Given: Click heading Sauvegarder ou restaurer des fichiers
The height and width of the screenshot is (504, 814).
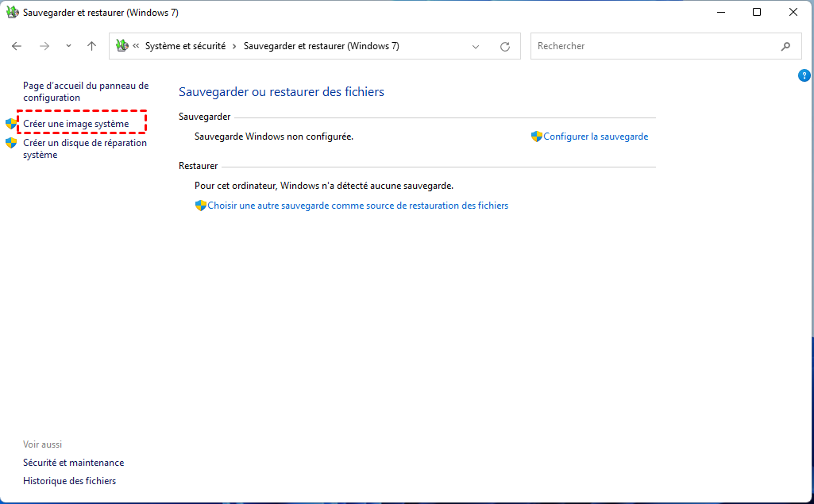Looking at the screenshot, I should [281, 92].
